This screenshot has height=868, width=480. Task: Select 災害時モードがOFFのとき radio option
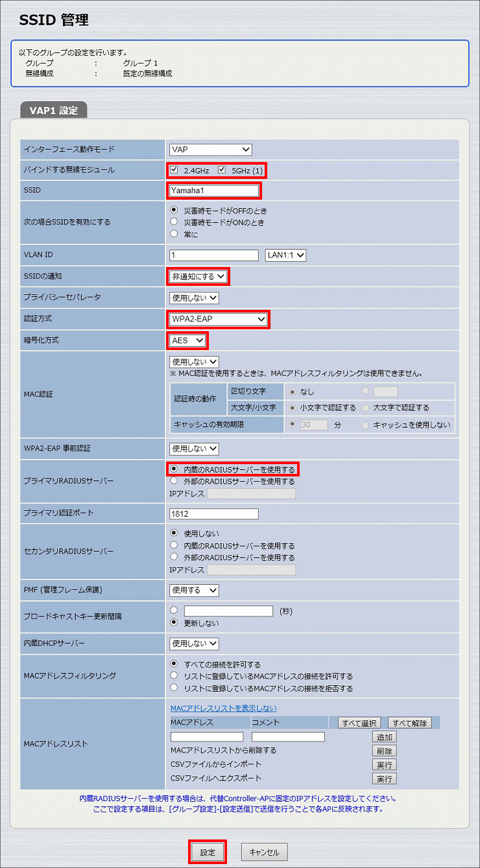pyautogui.click(x=174, y=210)
